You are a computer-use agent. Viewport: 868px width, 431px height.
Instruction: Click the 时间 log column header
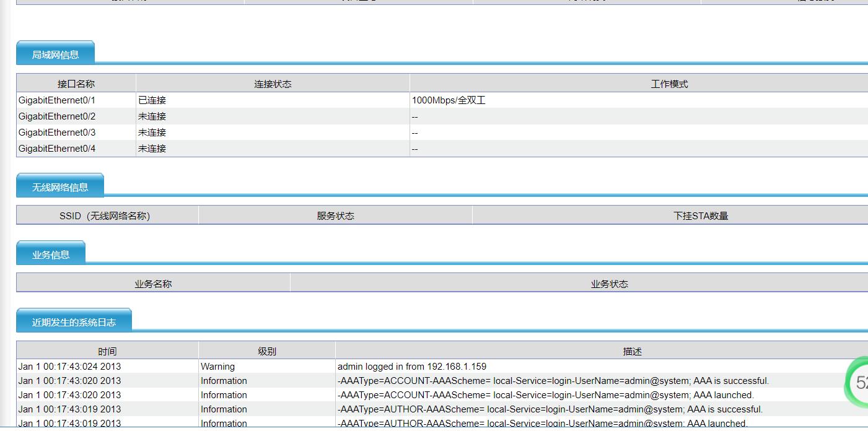(x=107, y=351)
